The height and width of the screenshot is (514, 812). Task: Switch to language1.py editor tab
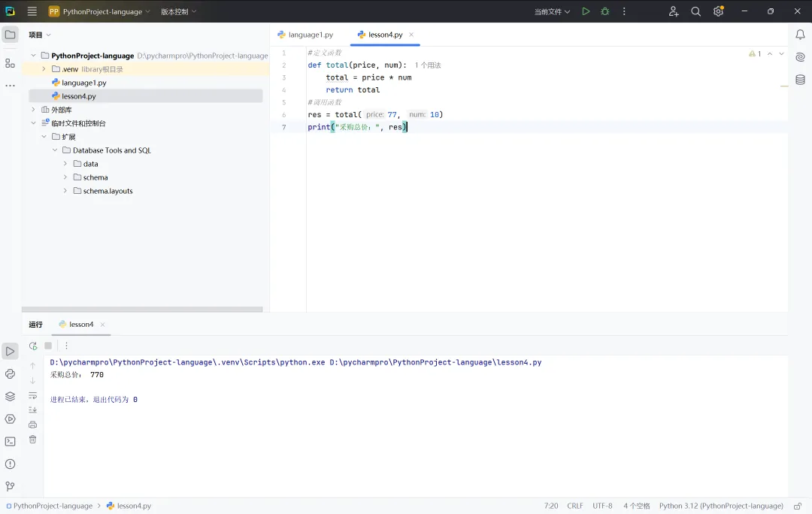point(305,35)
